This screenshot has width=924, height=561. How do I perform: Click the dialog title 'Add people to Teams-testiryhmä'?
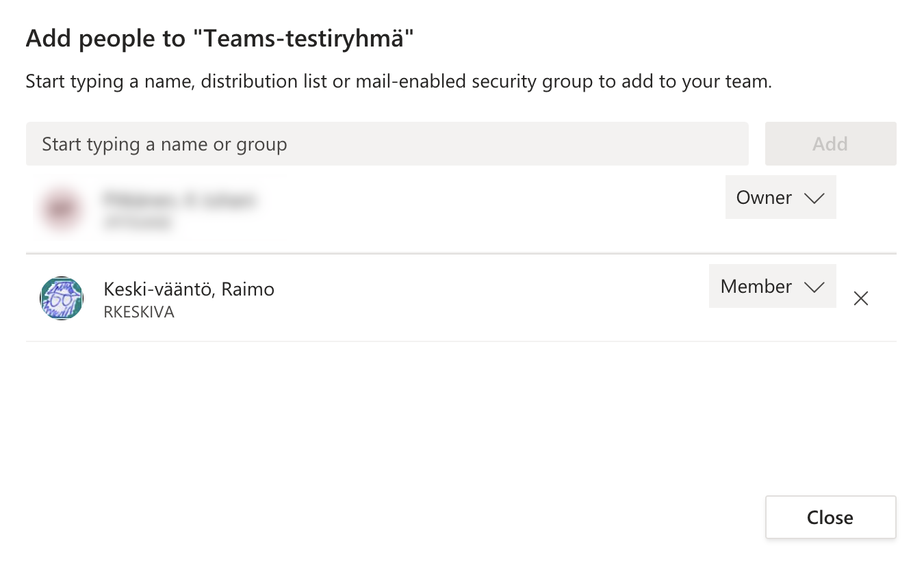[x=220, y=39]
